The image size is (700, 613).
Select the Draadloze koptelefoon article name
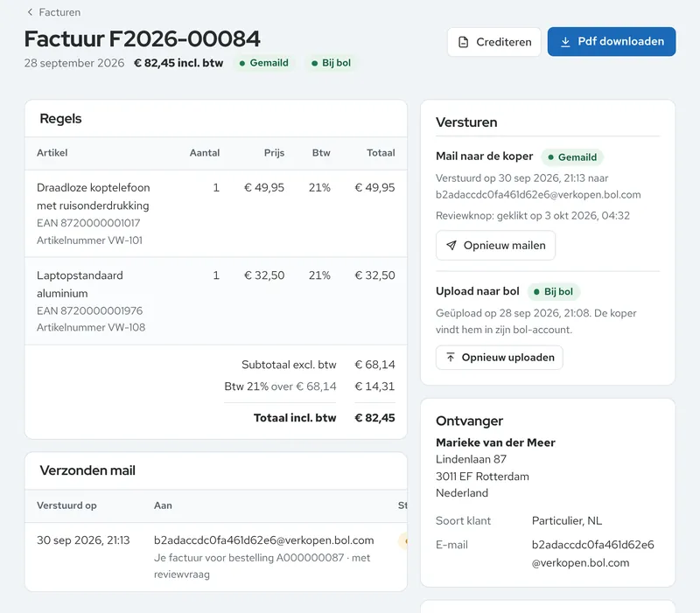click(x=94, y=196)
